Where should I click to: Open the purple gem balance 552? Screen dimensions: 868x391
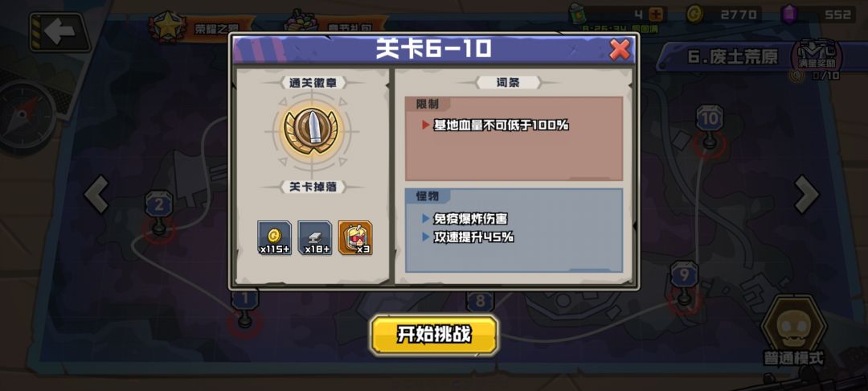click(x=818, y=14)
